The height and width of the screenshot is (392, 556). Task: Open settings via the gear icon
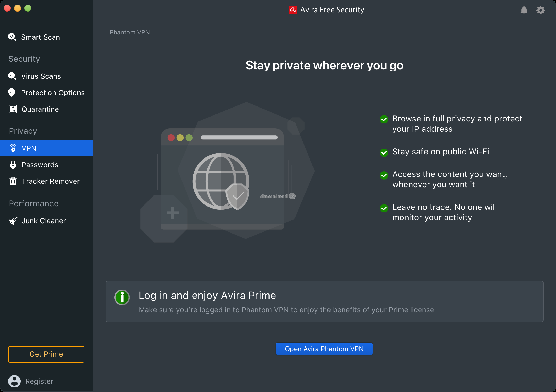(541, 10)
